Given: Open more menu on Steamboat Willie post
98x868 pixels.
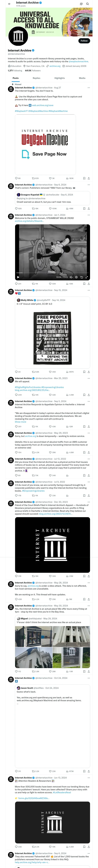Looking at the screenshot, I should 89,215.
